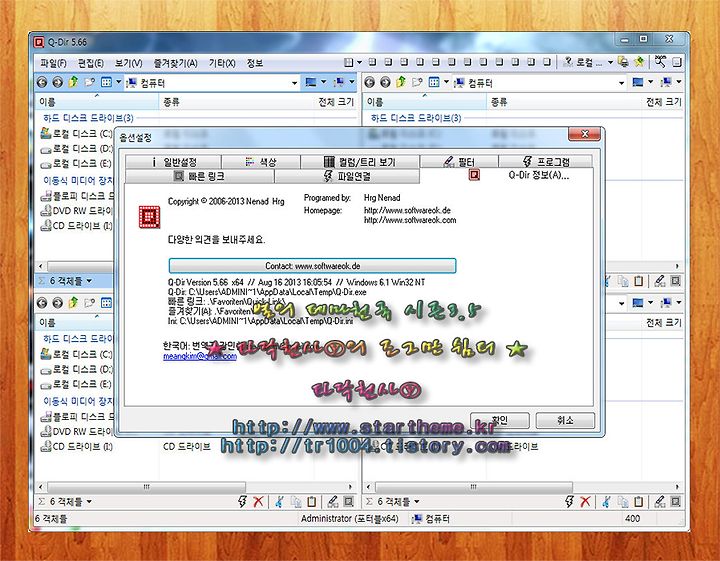Click red X delete icon in bottom-right pane
Viewport: 720px width, 561px height.
[x=585, y=501]
